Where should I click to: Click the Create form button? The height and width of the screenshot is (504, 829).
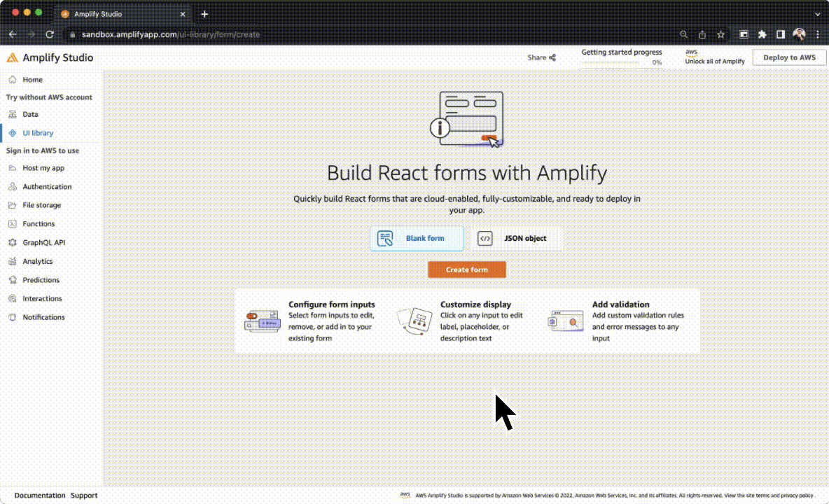pos(466,269)
